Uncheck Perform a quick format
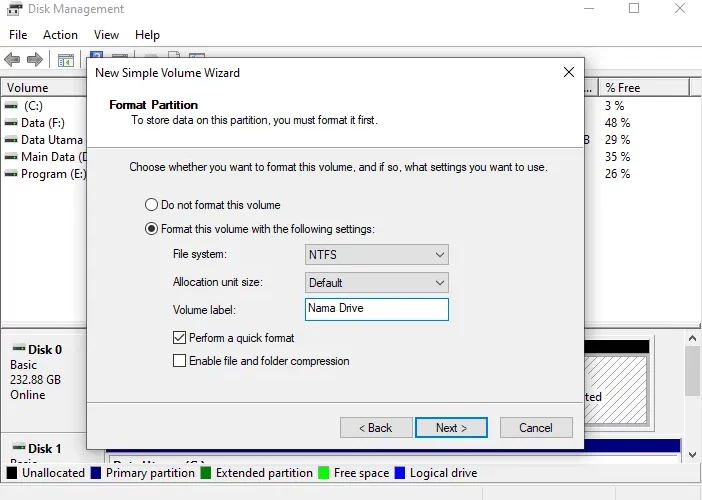 click(x=179, y=338)
